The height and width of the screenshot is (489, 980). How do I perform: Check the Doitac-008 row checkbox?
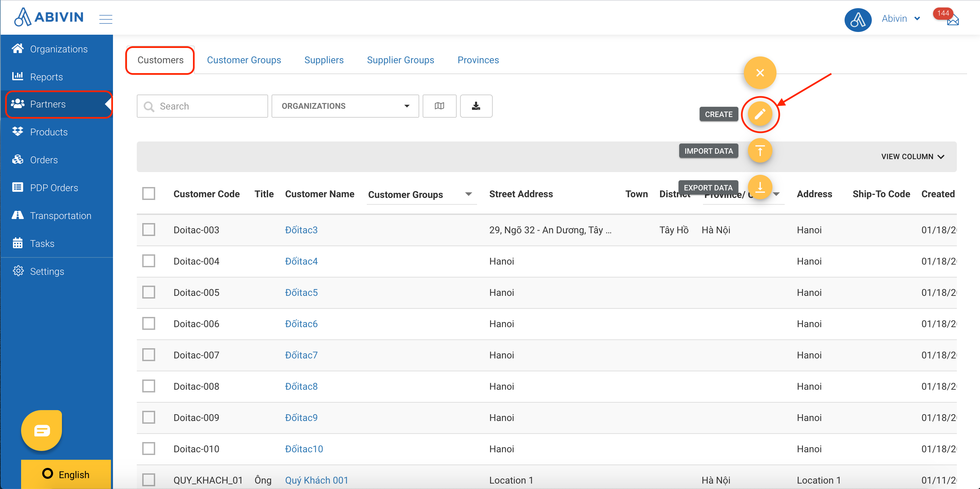(149, 386)
